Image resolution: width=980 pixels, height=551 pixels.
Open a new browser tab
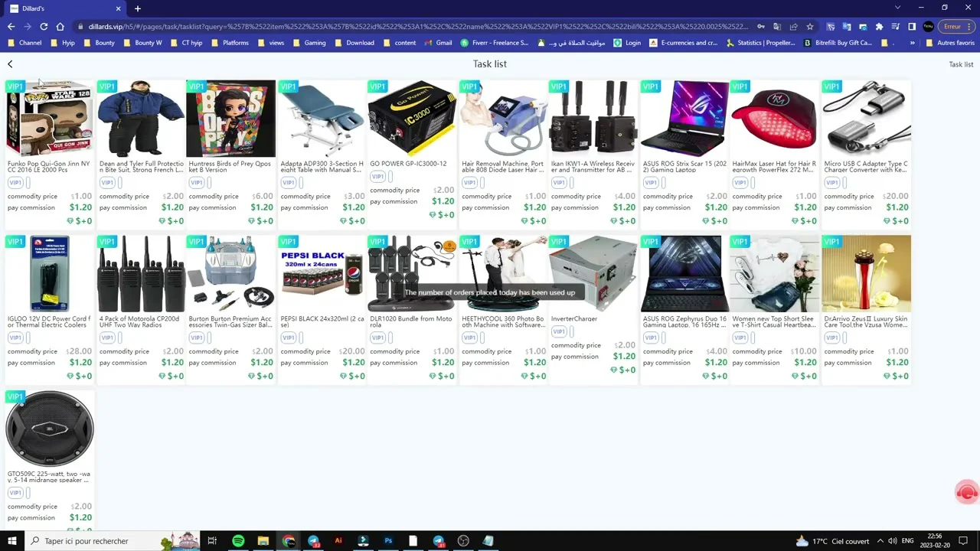138,8
